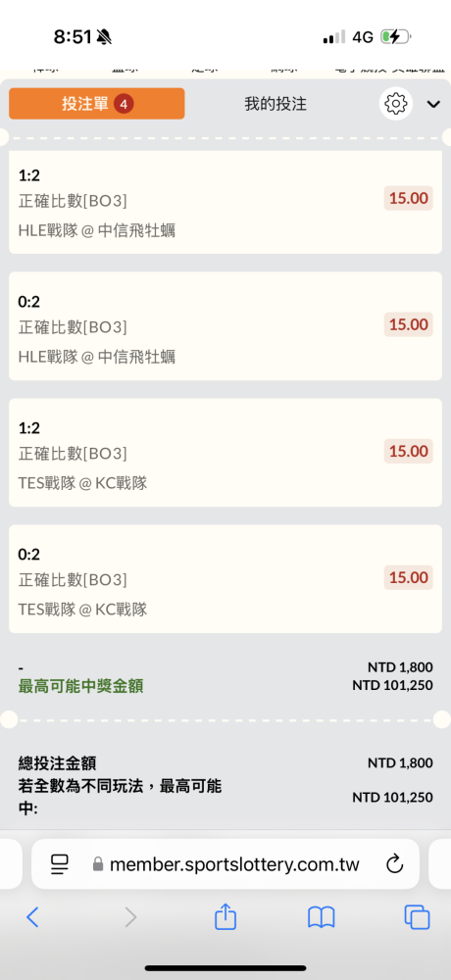Open the HLE戰隊 1:2 correct score card
The width and height of the screenshot is (451, 980).
point(225,202)
